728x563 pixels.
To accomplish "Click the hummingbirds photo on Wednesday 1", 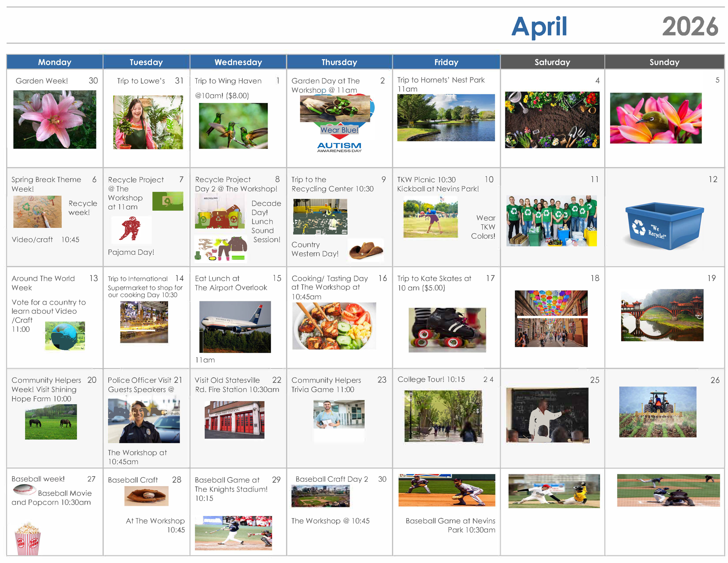I will click(x=233, y=126).
